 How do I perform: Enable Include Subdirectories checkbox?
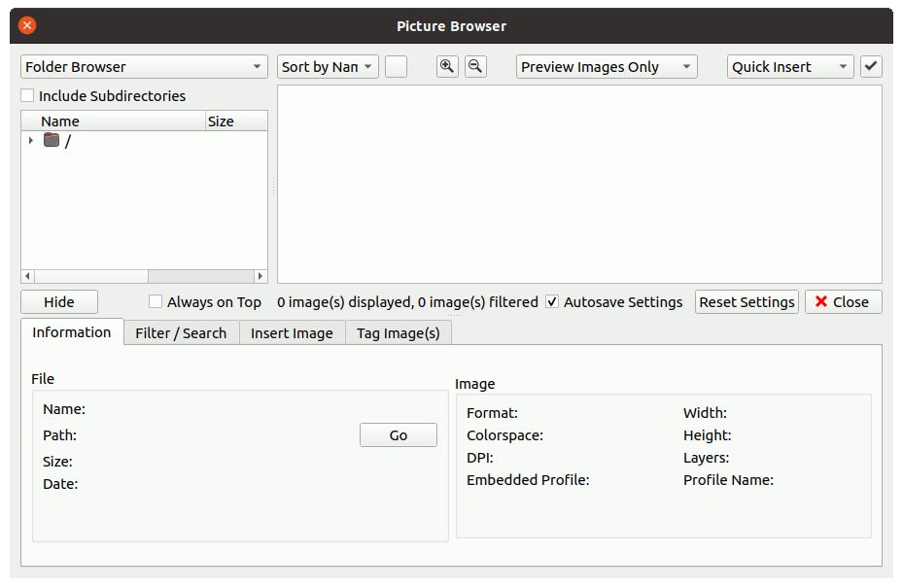pyautogui.click(x=28, y=96)
